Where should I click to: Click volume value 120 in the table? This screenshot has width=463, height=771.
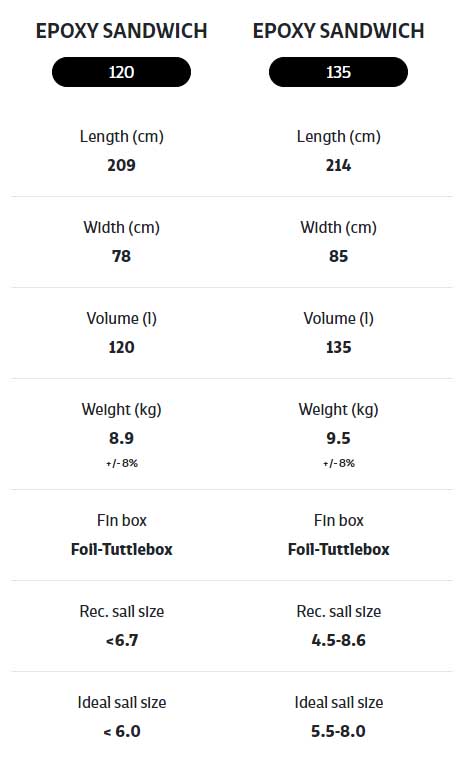[x=121, y=347]
